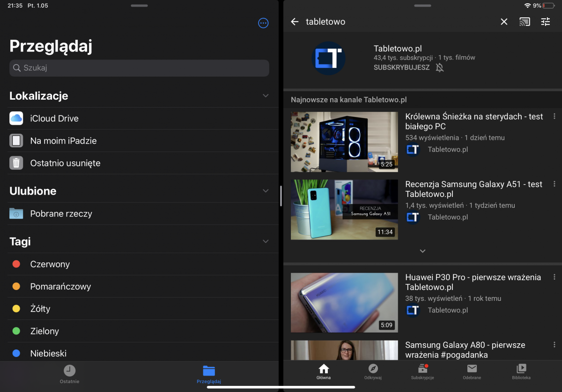Open the more options ellipsis in Files

(264, 23)
